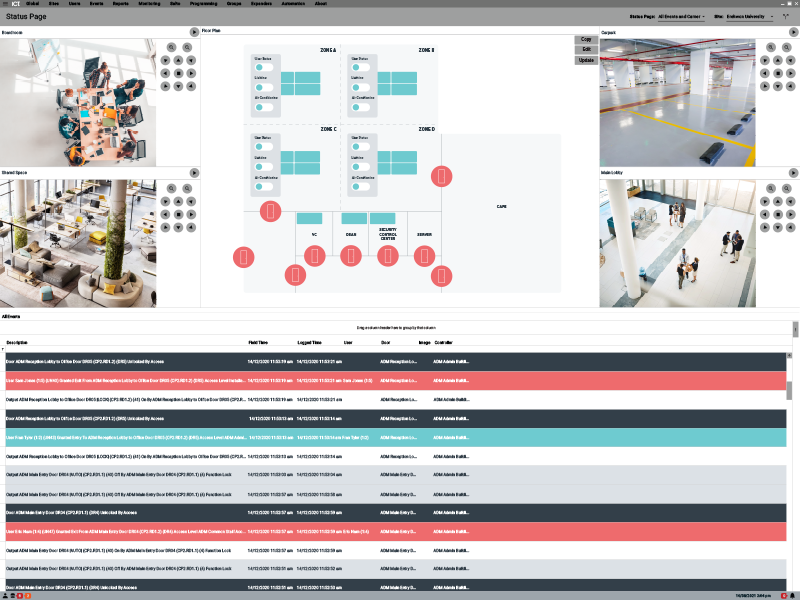Screen dimensions: 800x600
Task: Open the door icon near the Drain room
Action: [x=350, y=255]
